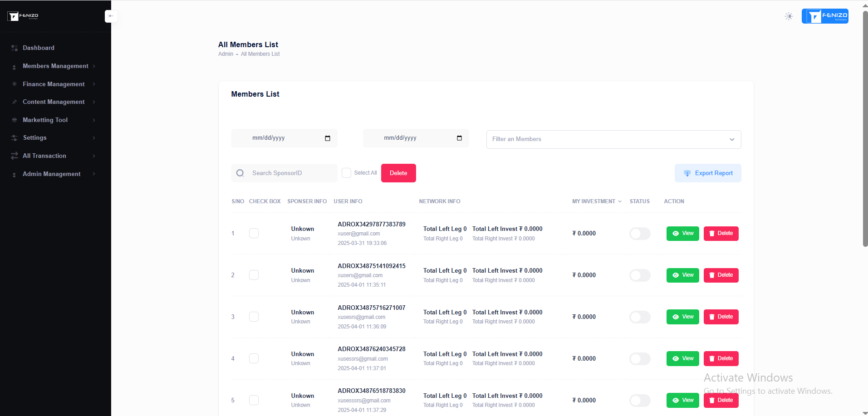Click the Fenizo logo in sidebar
The width and height of the screenshot is (868, 416).
[23, 16]
